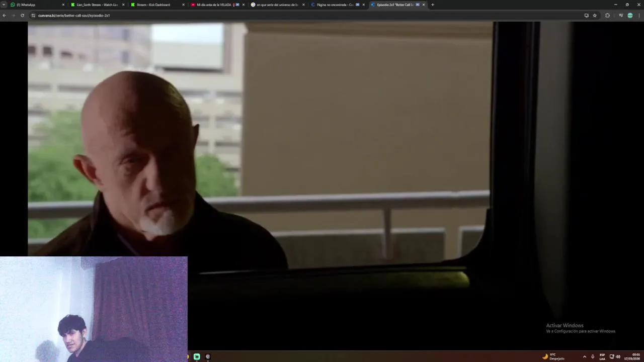644x362 pixels.
Task: Open the Chrome three-dot menu
Action: coord(639,16)
